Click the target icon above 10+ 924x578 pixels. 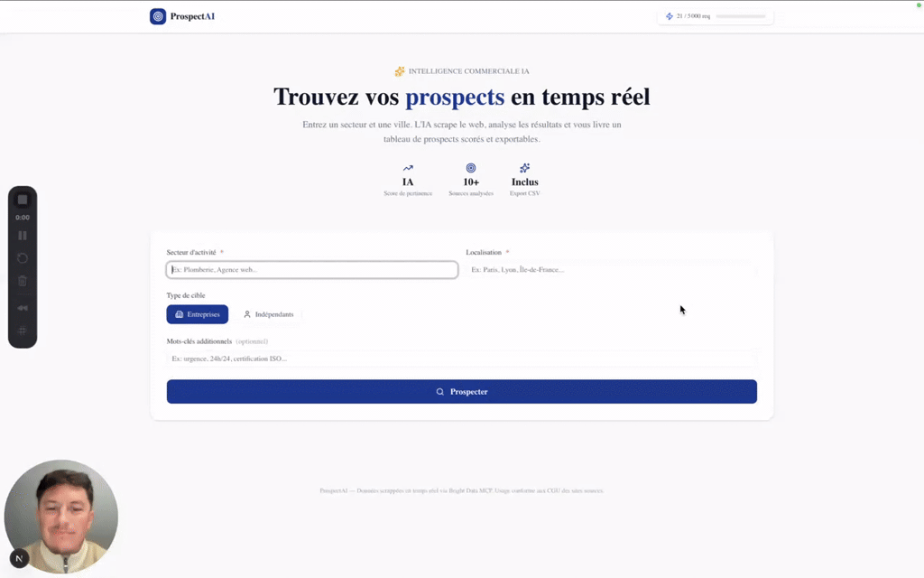pos(471,168)
